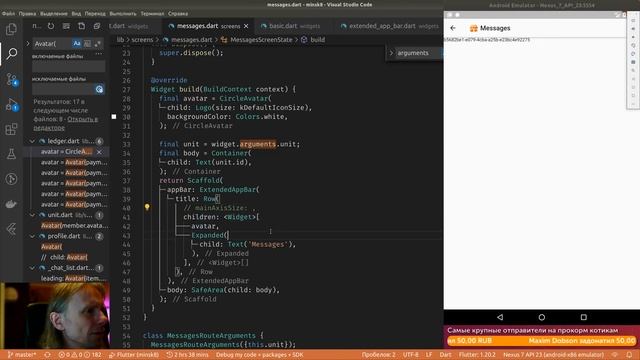Select 'leading: Avatar(item...' result
Screen dimensions: 640x360
73,278
